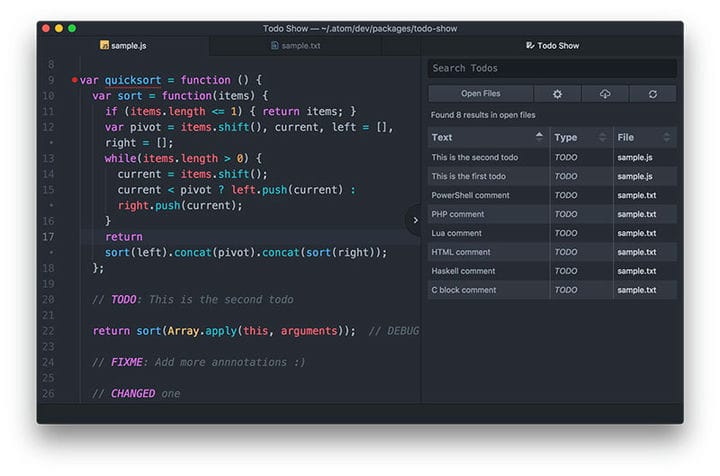The image size is (720, 476).
Task: Close the window using red button
Action: pos(46,28)
